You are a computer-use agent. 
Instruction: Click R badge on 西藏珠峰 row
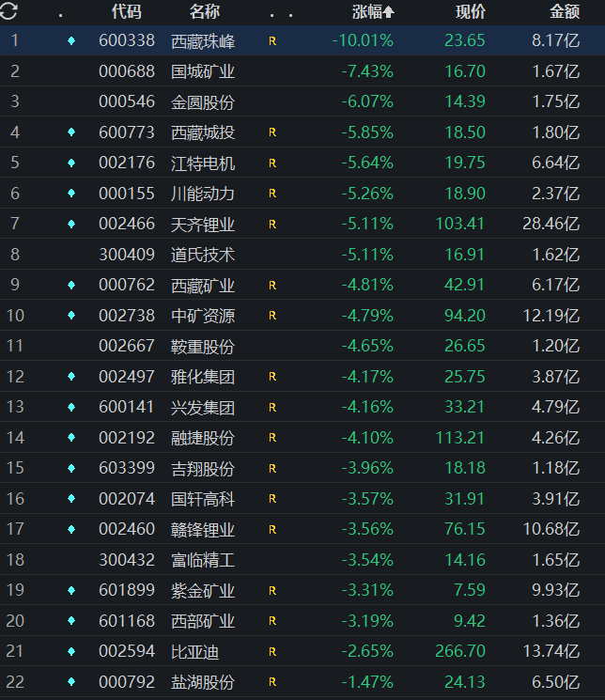(272, 41)
